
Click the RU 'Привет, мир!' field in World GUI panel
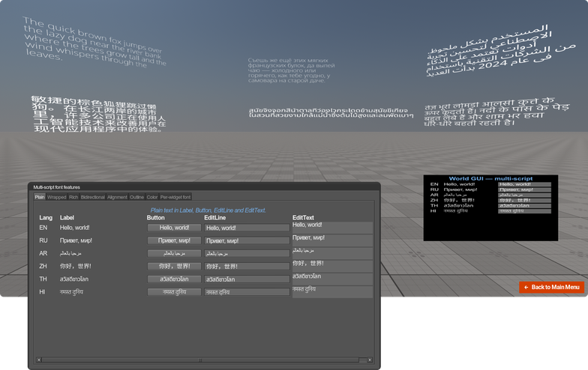525,189
